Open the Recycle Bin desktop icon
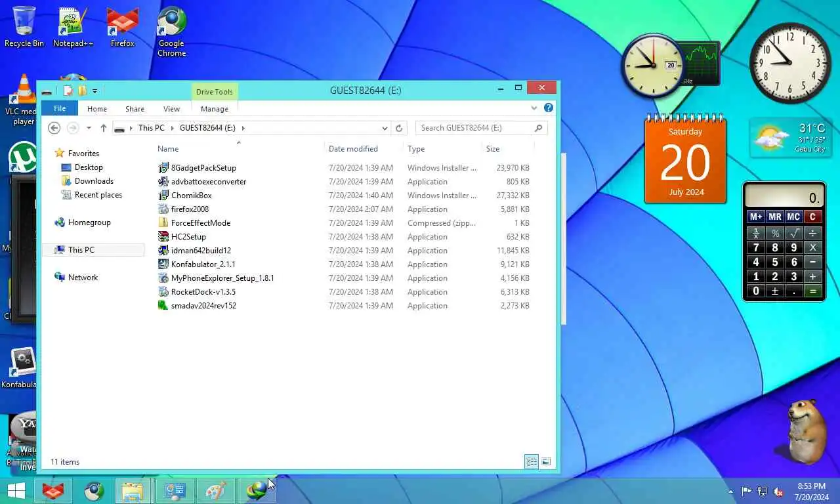 click(x=24, y=26)
